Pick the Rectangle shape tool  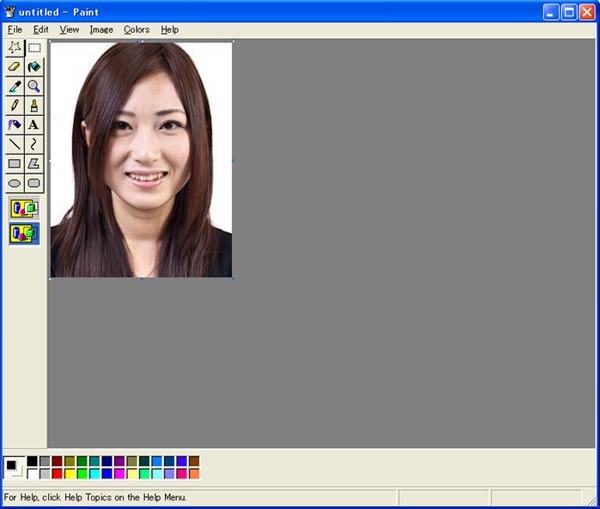[x=15, y=164]
